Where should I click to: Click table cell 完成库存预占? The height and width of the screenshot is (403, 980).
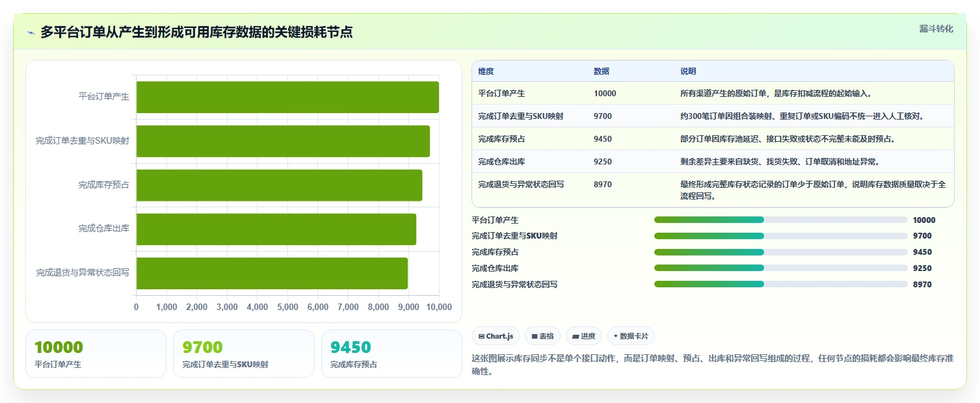click(501, 139)
